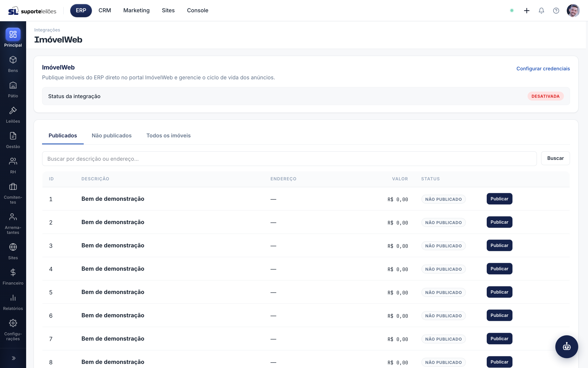Switch to the Console module

tap(198, 10)
